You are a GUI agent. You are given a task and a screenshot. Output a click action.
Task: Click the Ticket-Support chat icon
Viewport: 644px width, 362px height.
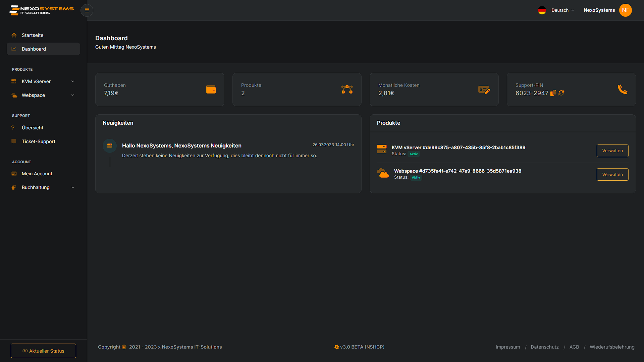point(14,141)
